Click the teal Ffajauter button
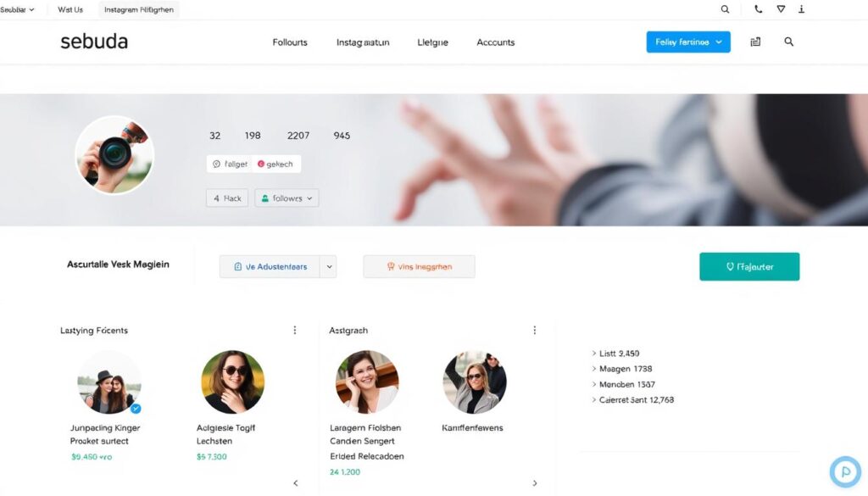This screenshot has width=868, height=496. point(749,265)
